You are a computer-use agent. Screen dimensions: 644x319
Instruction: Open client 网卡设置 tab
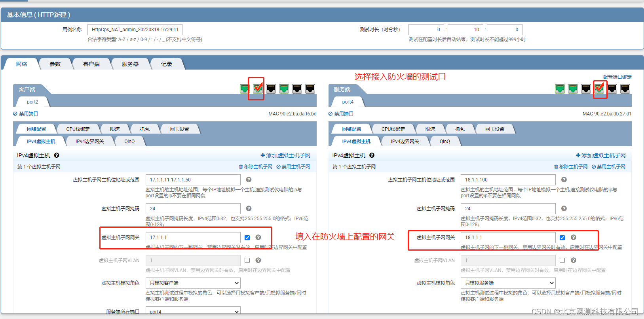(179, 129)
